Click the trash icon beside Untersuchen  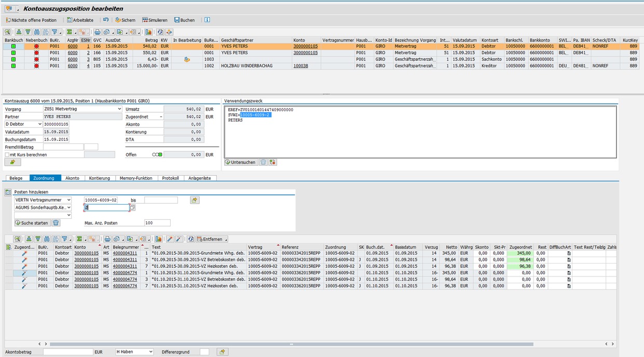click(x=263, y=162)
